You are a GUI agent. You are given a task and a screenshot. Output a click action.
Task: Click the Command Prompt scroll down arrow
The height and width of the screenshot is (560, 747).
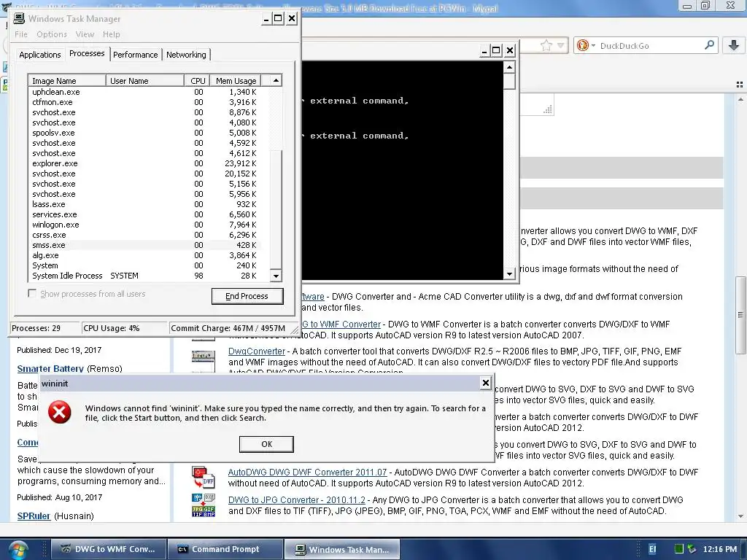tap(509, 274)
